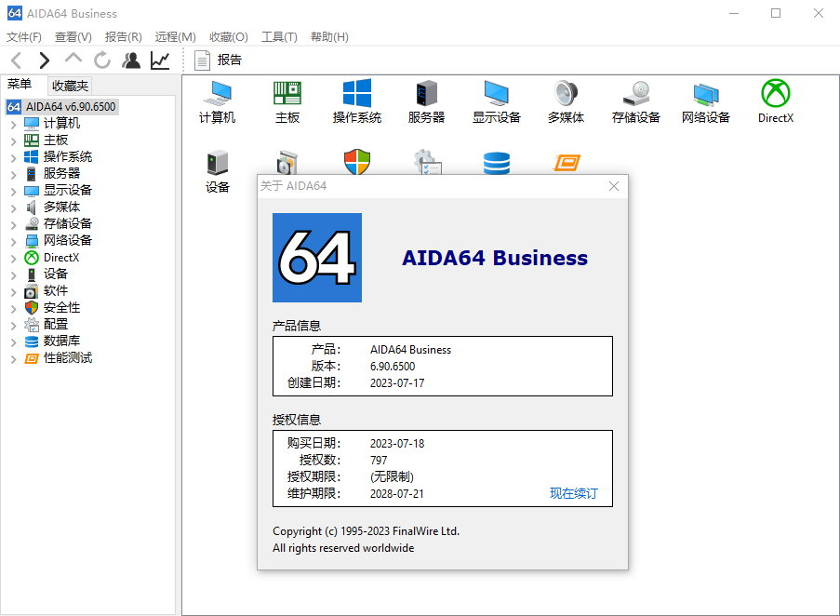Maximize the AIDA64 Business window
Viewport: 840px width, 616px height.
click(776, 13)
